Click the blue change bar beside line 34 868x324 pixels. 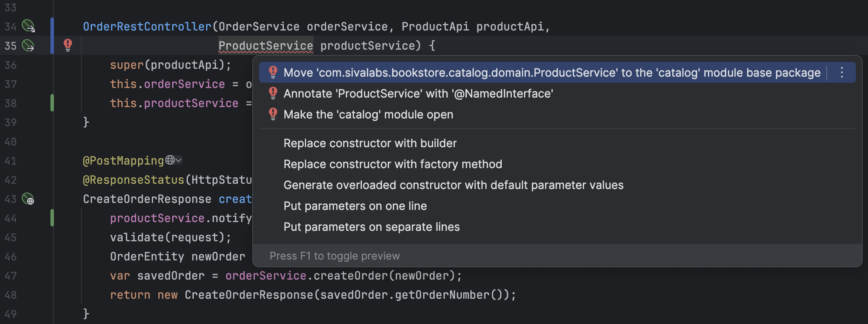[52, 27]
